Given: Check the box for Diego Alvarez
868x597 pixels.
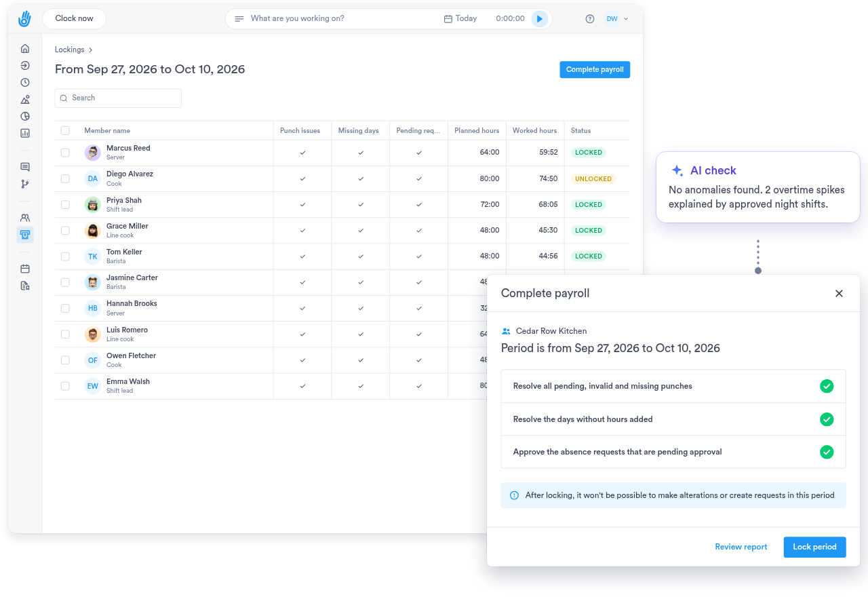Looking at the screenshot, I should click(x=65, y=178).
